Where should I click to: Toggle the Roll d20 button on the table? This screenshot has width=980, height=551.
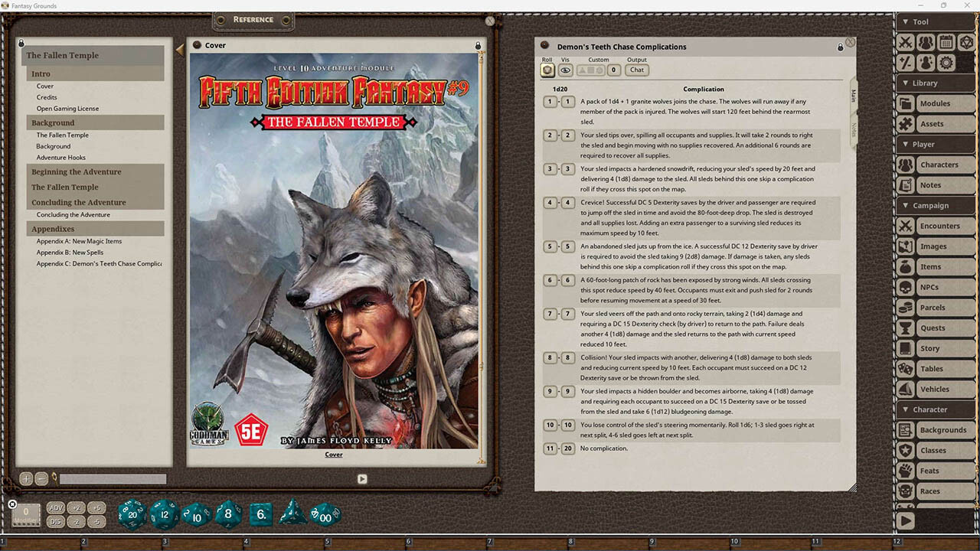pyautogui.click(x=547, y=70)
